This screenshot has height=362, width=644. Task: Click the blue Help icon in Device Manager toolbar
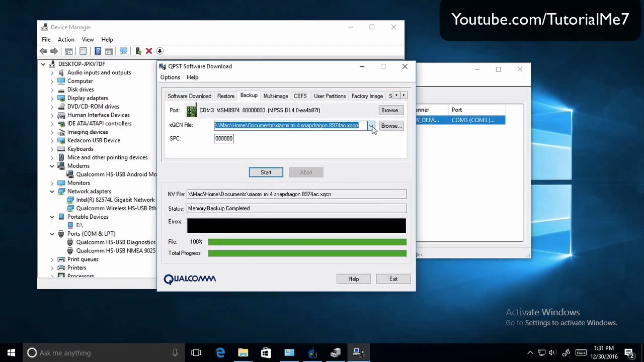(x=98, y=51)
